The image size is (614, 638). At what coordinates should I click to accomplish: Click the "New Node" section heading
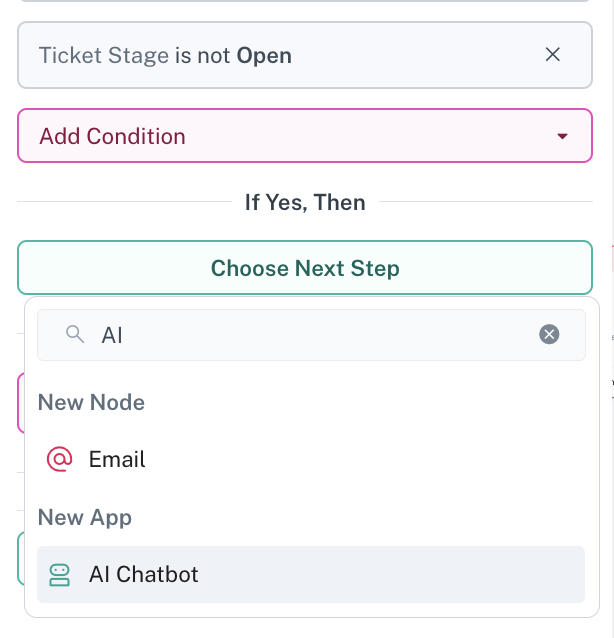(x=91, y=402)
